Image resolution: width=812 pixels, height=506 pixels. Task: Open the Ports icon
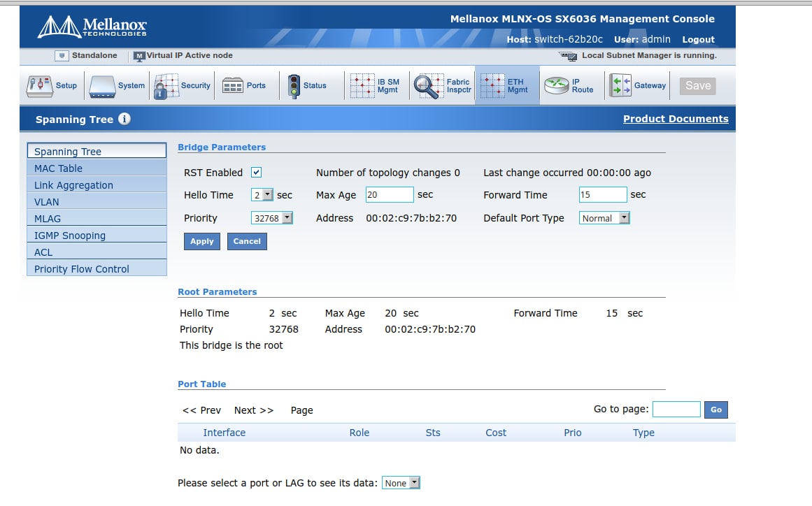(x=232, y=85)
